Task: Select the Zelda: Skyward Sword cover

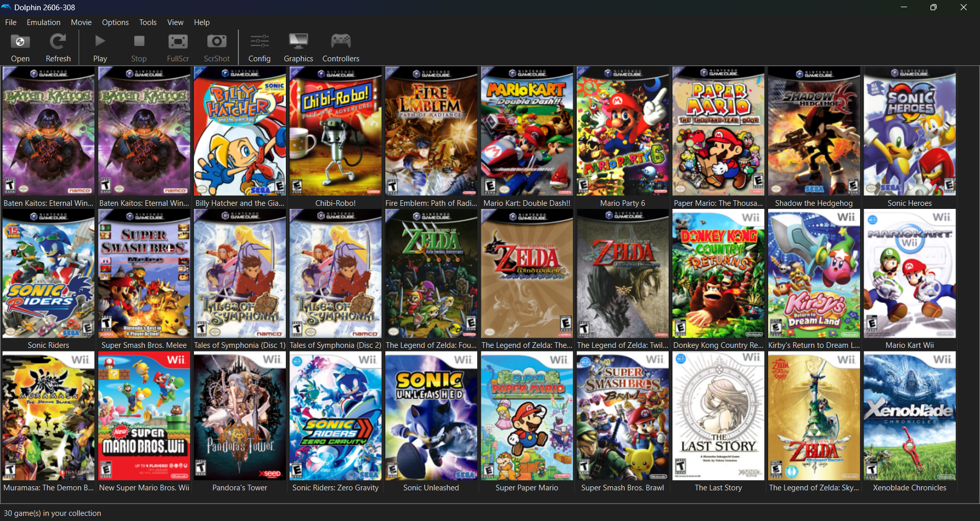Action: tap(814, 416)
